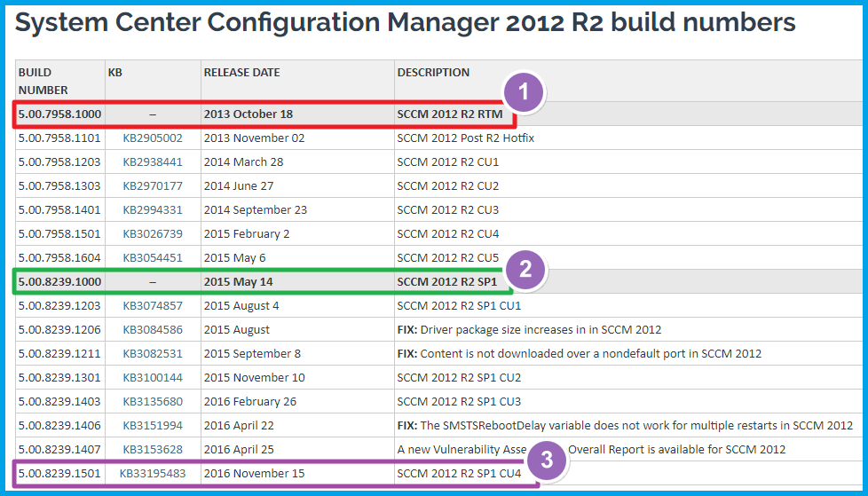This screenshot has height=496, width=868.
Task: Click the SCCM 2012 R2 RTM description
Action: [450, 114]
